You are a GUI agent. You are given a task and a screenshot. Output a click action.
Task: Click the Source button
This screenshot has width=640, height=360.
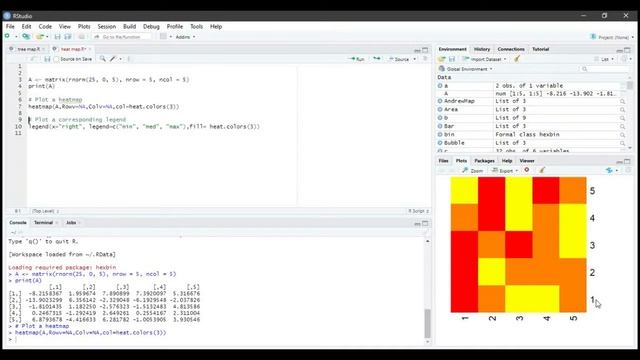pos(399,59)
